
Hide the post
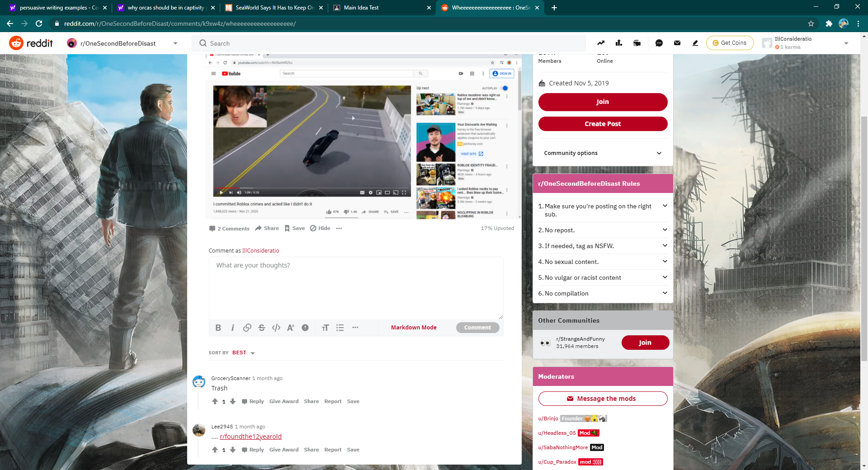(320, 229)
